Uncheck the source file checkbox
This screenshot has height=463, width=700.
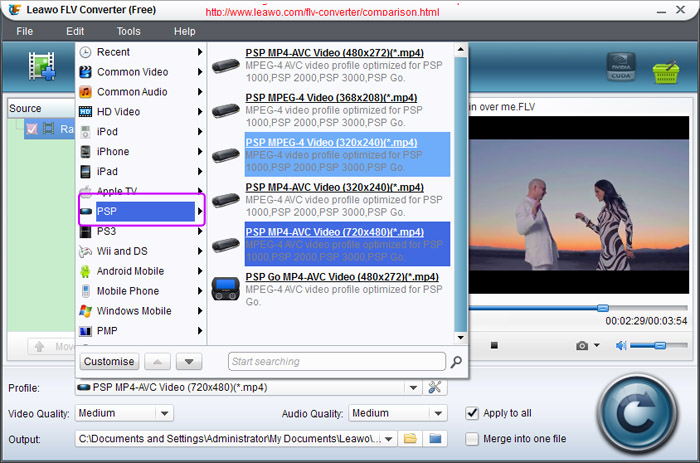coord(32,129)
